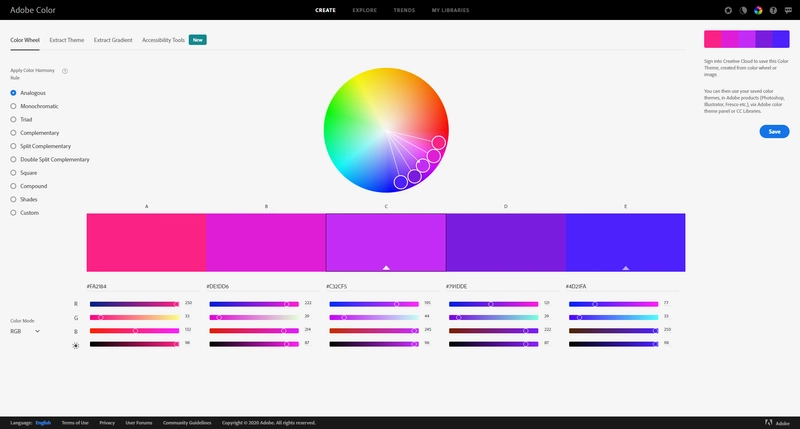Open the TRENDS tab
Screen dimensions: 800x429
[x=404, y=10]
